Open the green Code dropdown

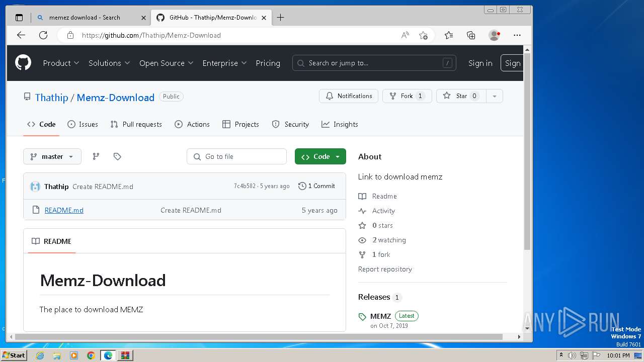320,156
